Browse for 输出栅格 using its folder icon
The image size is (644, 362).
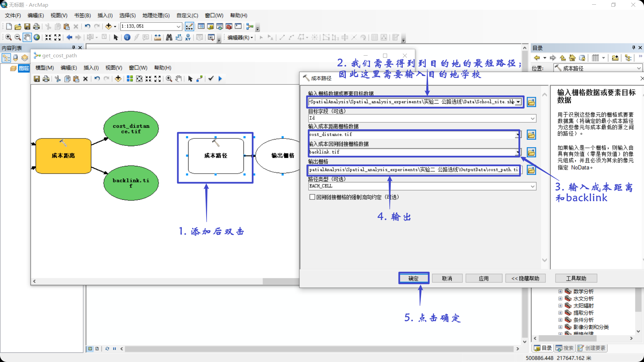click(531, 170)
